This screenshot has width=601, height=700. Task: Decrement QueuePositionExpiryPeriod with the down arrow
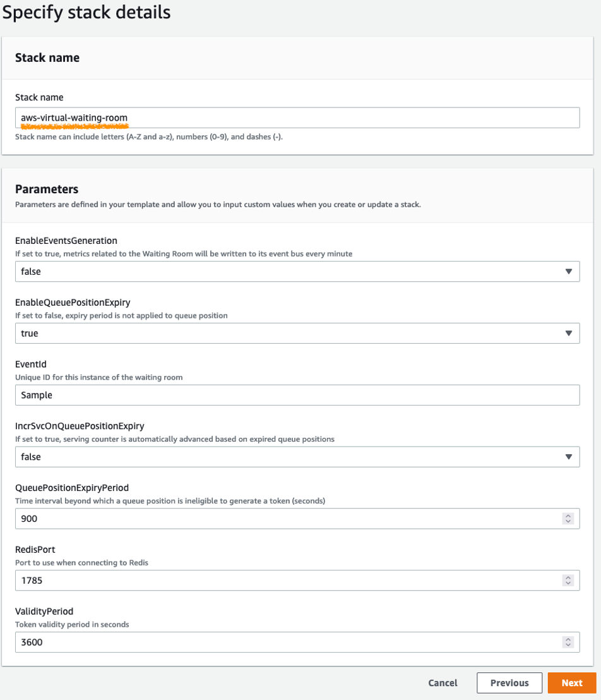568,522
